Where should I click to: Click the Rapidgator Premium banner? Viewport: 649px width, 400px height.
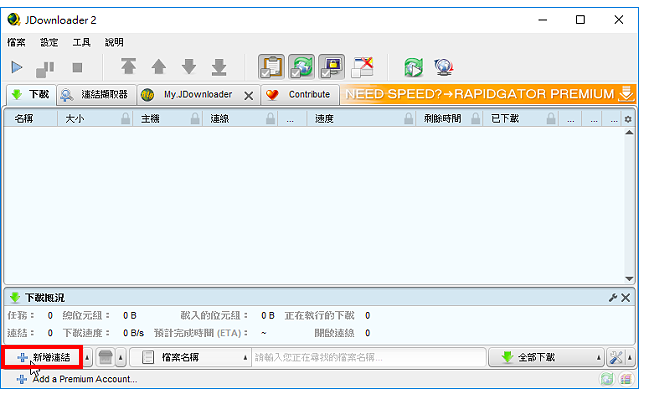488,94
